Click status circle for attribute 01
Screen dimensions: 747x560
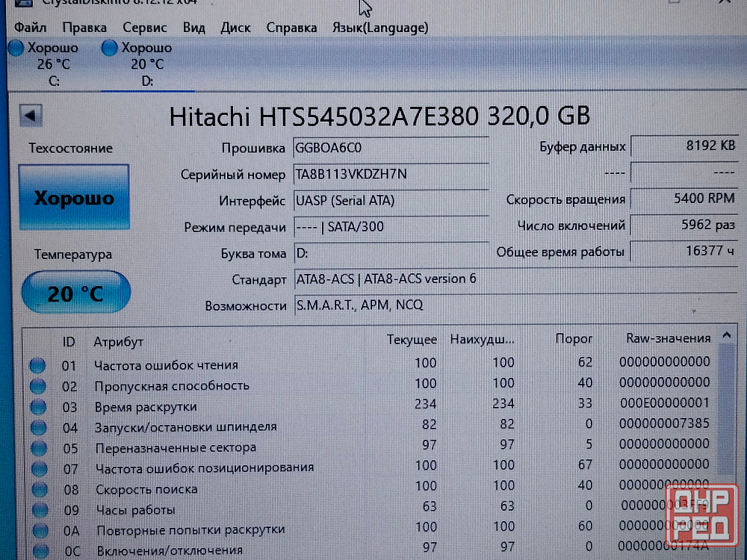[x=37, y=365]
